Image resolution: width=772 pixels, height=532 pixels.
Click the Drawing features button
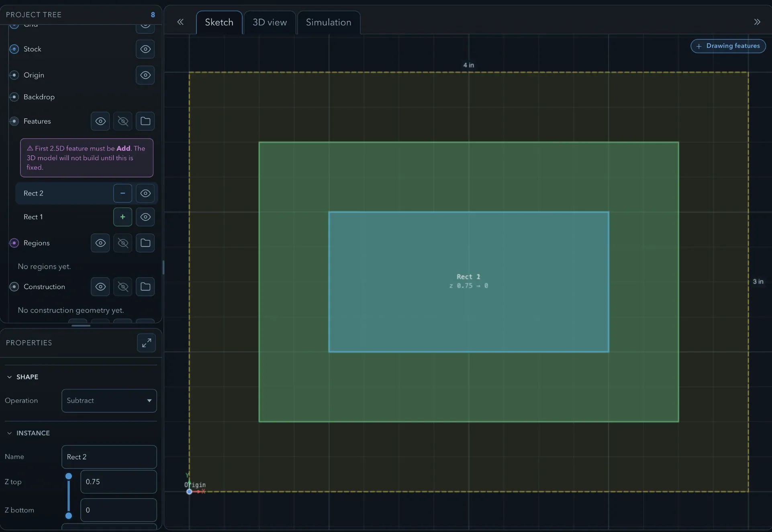tap(728, 46)
